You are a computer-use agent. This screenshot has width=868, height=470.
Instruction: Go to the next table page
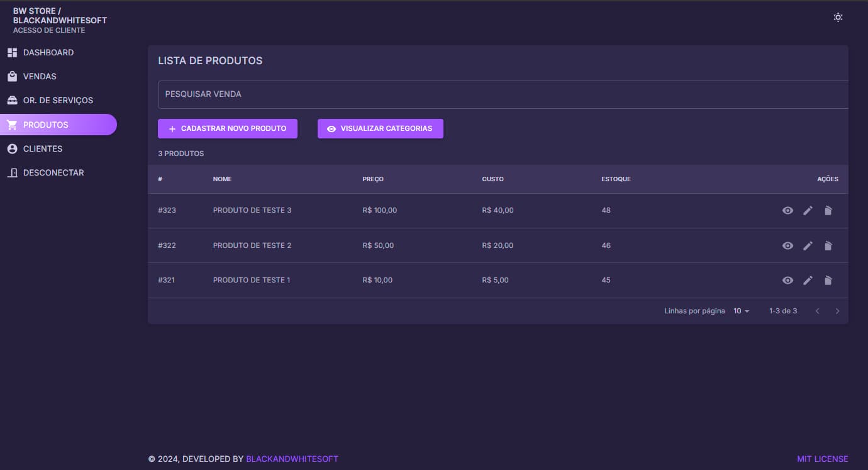[x=837, y=311]
